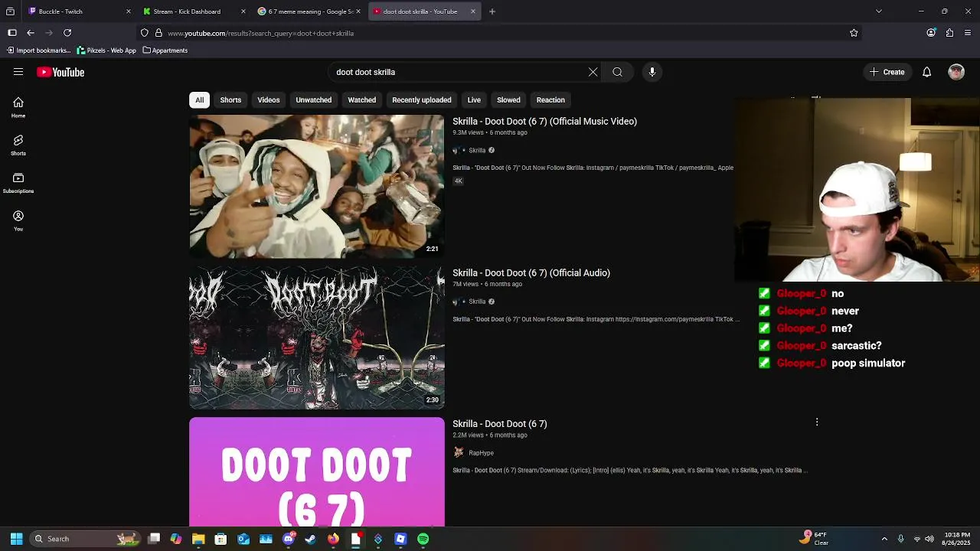Click the RapHype video title Skrilla - Doot Doot (6 7)
Viewport: 980px width, 551px height.
pos(499,424)
